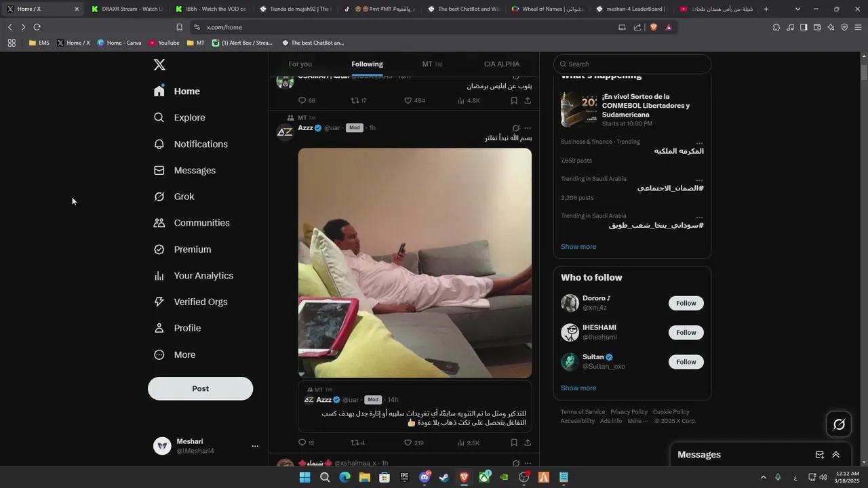Open Windows Start menu
The height and width of the screenshot is (488, 868).
(x=304, y=477)
